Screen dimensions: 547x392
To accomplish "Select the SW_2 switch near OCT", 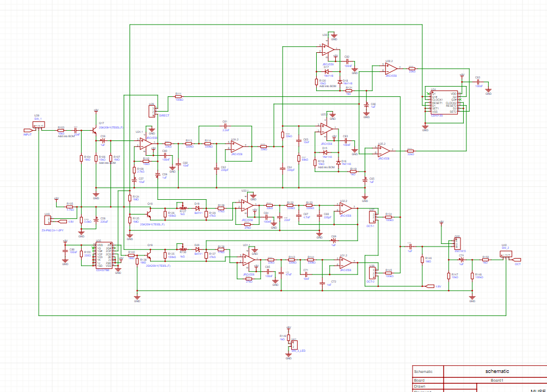I will pyautogui.click(x=505, y=255).
